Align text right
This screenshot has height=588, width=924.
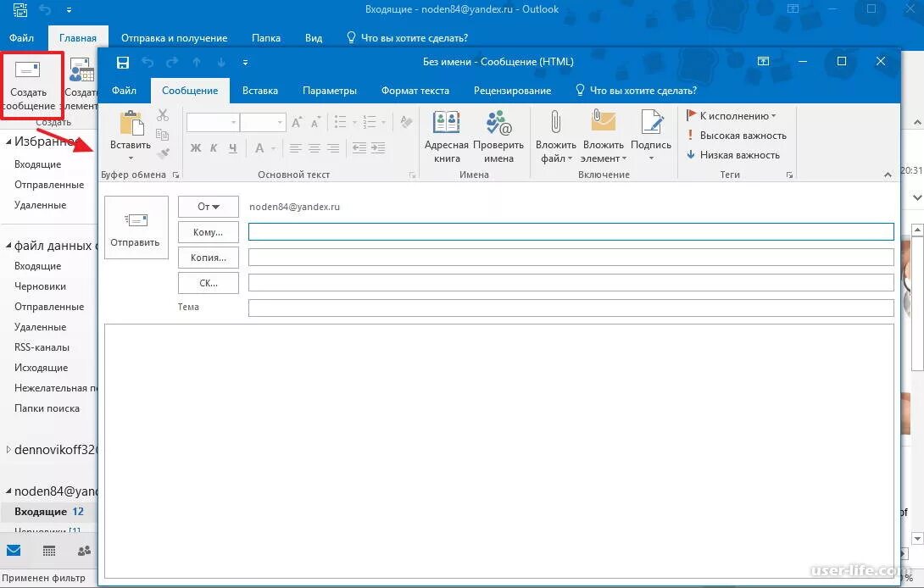[x=333, y=148]
